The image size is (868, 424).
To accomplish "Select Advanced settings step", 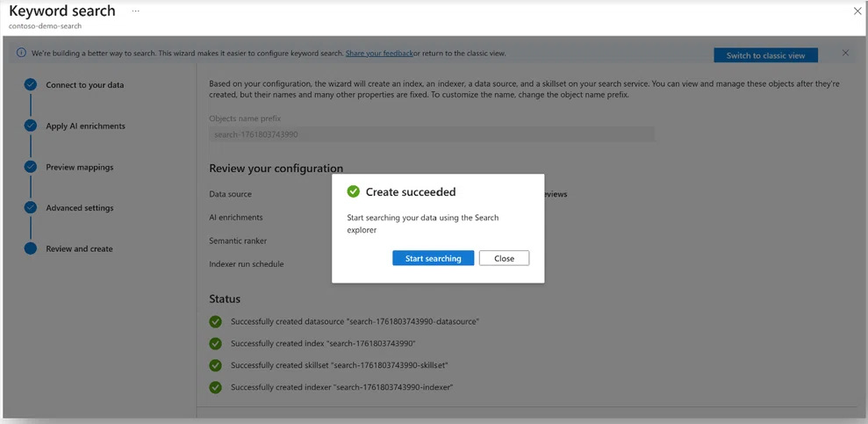I will point(80,208).
